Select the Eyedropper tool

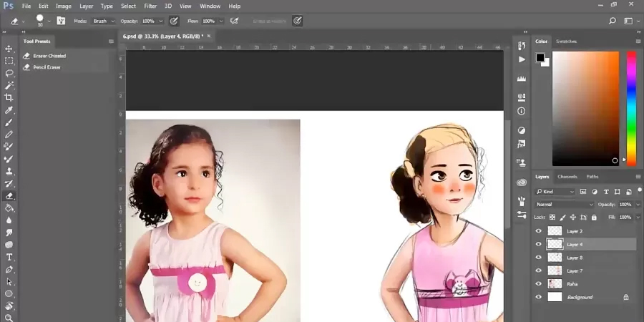pyautogui.click(x=9, y=110)
